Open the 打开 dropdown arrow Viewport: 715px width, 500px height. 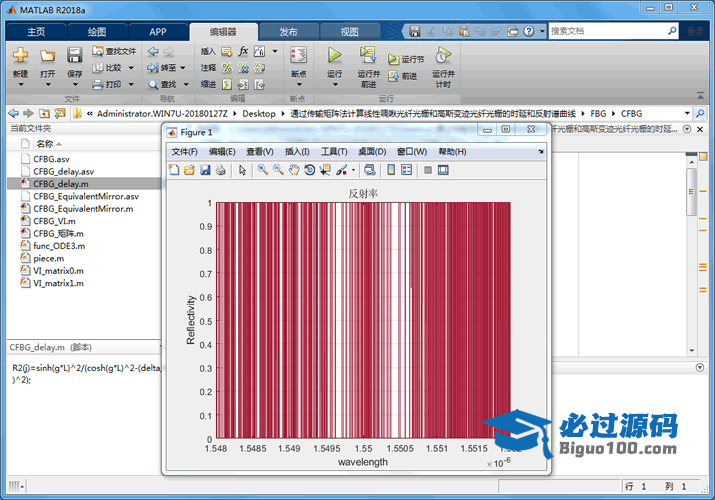(48, 85)
